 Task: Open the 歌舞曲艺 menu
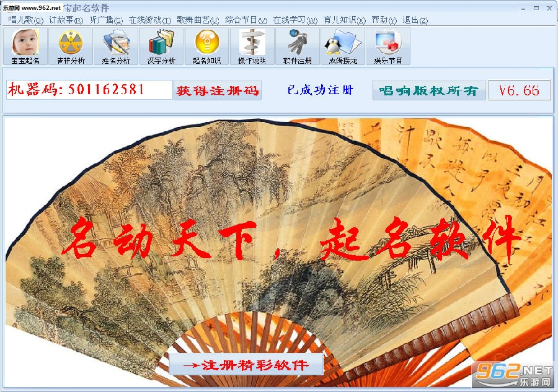tap(198, 20)
